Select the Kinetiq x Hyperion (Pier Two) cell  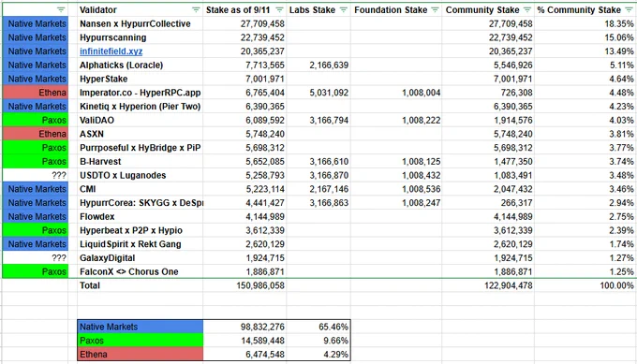coord(141,107)
